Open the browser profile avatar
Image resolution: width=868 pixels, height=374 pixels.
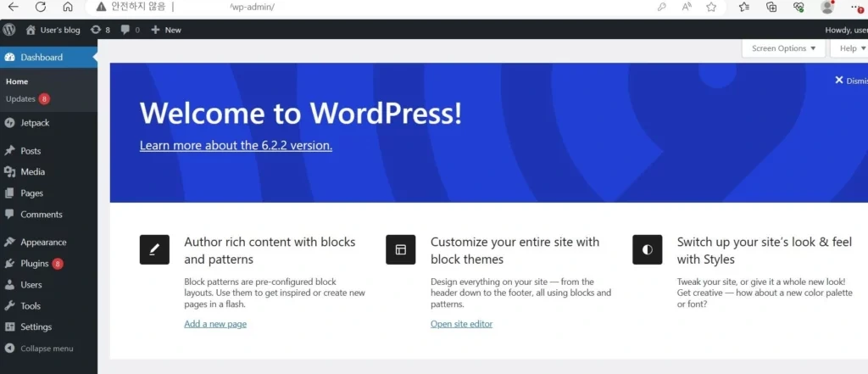827,7
